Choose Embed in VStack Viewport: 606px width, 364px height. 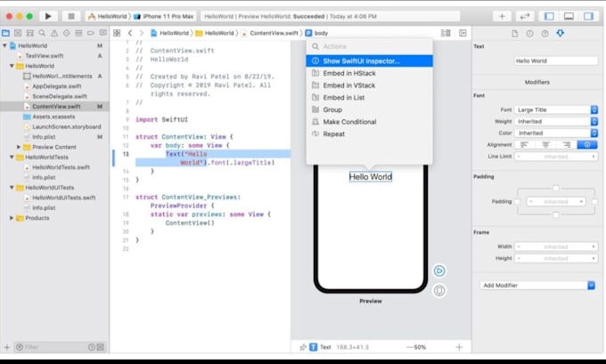click(370, 85)
